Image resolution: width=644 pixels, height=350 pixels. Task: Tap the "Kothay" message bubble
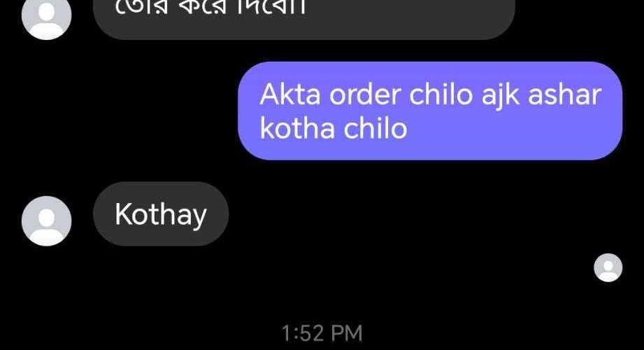click(x=161, y=214)
